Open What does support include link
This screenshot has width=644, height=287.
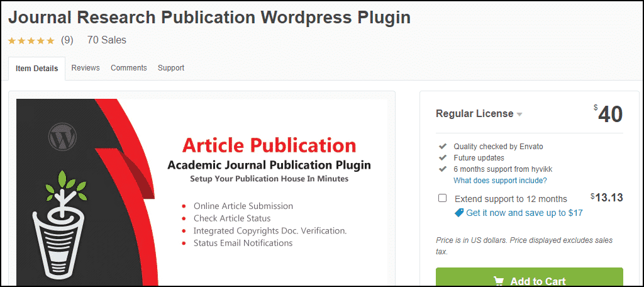point(500,181)
